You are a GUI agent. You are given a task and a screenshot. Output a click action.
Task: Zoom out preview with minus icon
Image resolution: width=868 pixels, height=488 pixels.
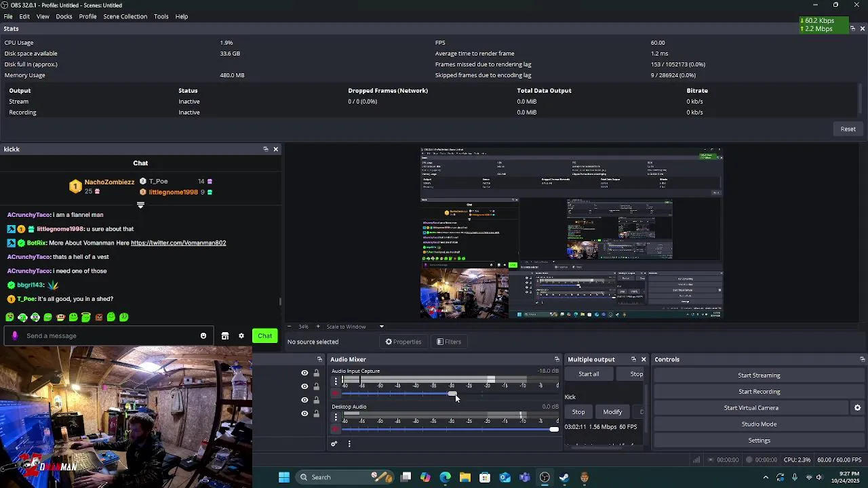click(289, 327)
